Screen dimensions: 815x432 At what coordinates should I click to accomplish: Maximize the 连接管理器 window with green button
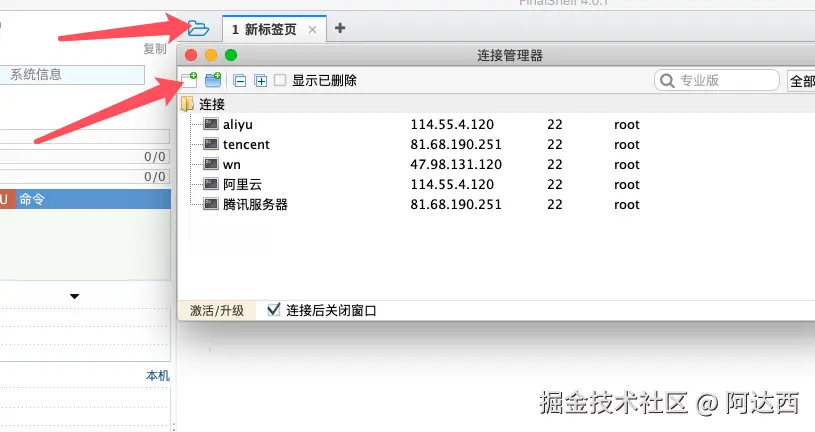point(231,55)
